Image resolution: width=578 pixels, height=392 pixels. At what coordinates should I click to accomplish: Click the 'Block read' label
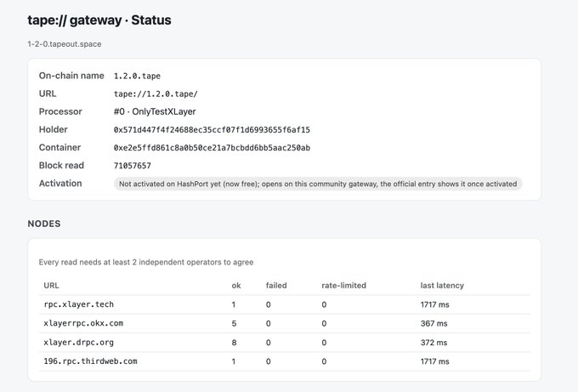click(x=61, y=165)
